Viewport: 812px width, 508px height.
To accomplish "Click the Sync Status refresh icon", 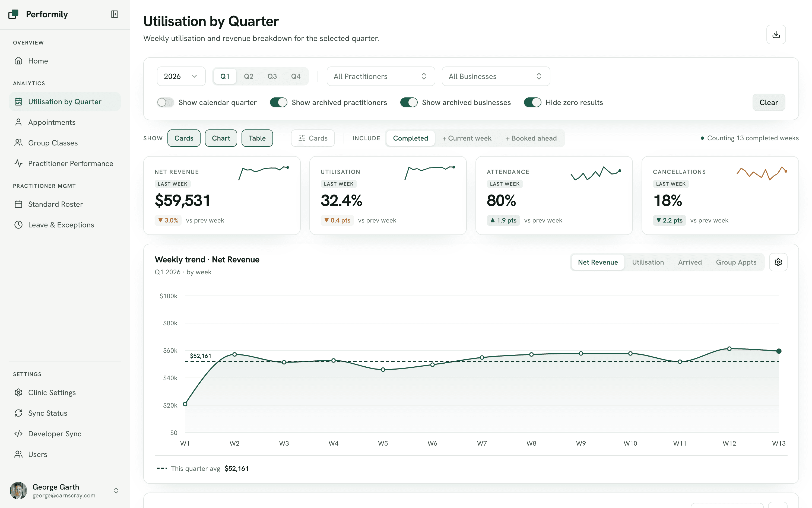I will (18, 413).
